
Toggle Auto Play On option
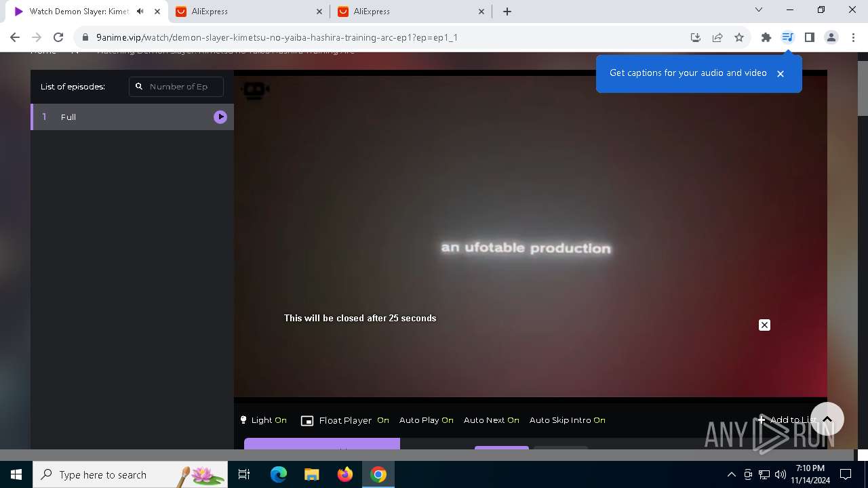(x=427, y=420)
